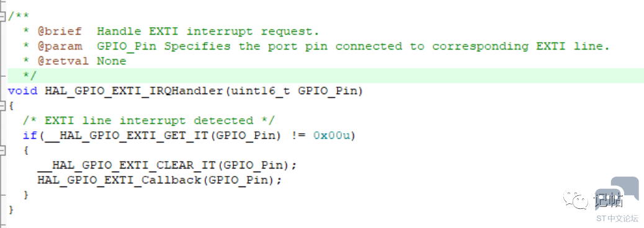Place cursor on HAL_GPIO_EXTI_IRQHandler function name
This screenshot has width=644, height=228.
[134, 90]
